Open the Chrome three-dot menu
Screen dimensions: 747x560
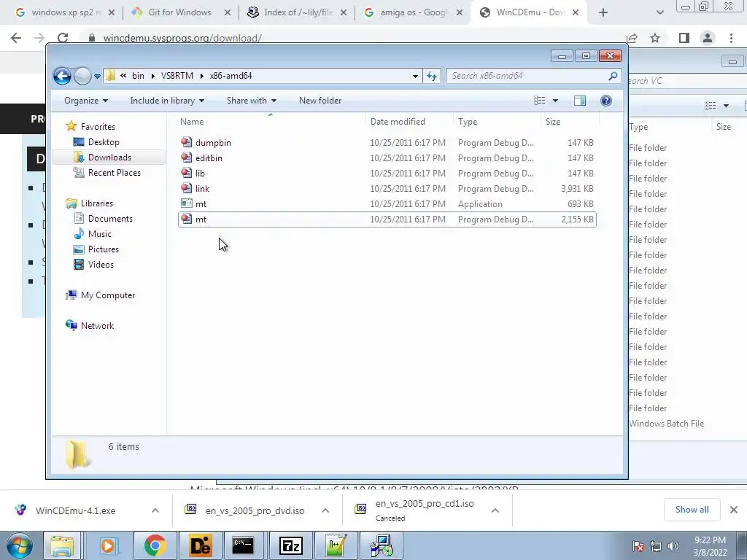731,38
